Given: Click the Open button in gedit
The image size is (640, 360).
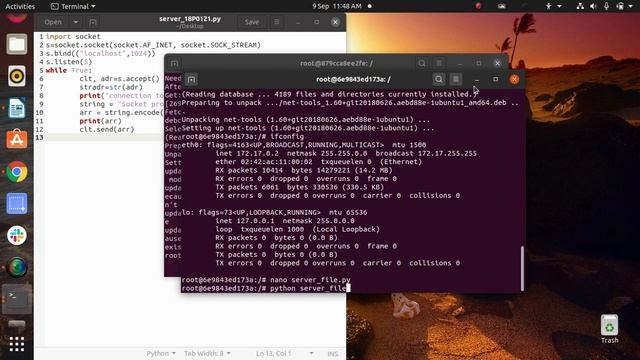Looking at the screenshot, I should (x=53, y=22).
